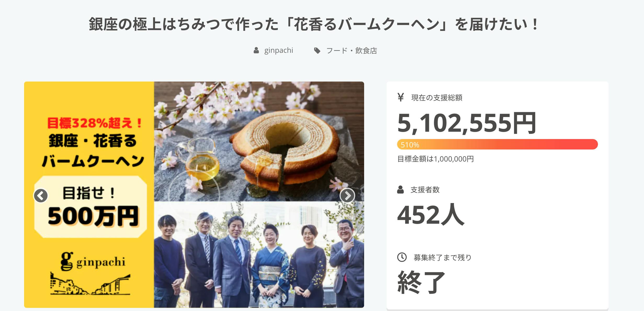644x311 pixels.
Task: Click the ginpachi logo on yellow banner
Action: click(x=93, y=261)
